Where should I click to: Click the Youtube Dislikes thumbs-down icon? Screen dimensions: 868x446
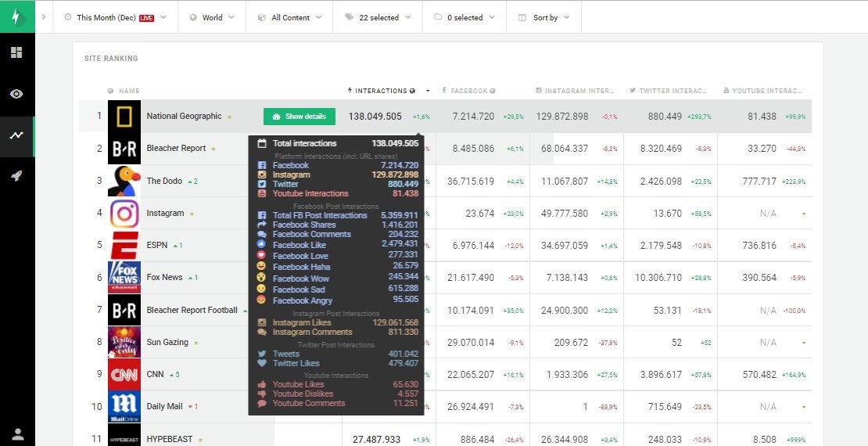[263, 394]
